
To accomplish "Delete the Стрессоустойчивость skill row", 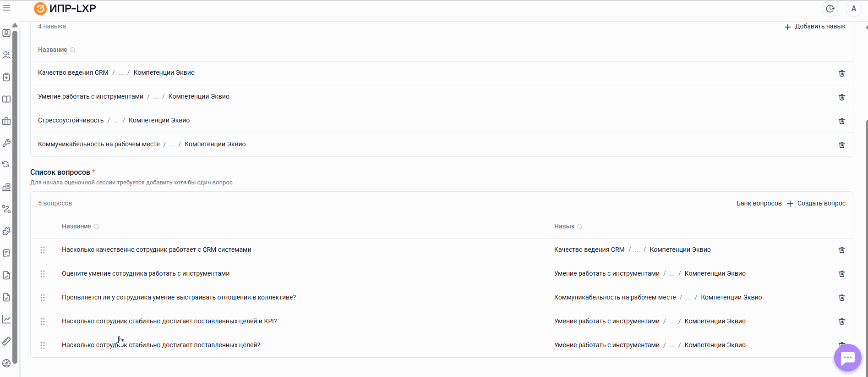I will (841, 121).
